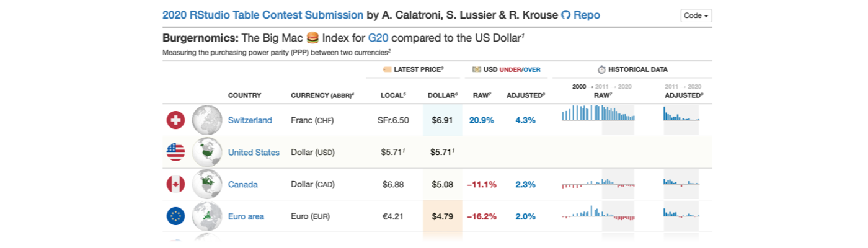
Task: Follow the Euro area country link
Action: tap(246, 216)
